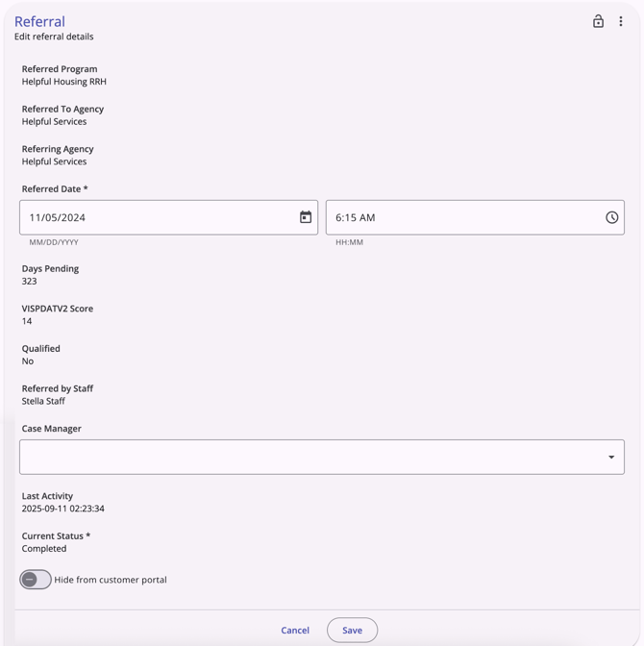Open the calendar date picker icon
644x646 pixels.
306,217
